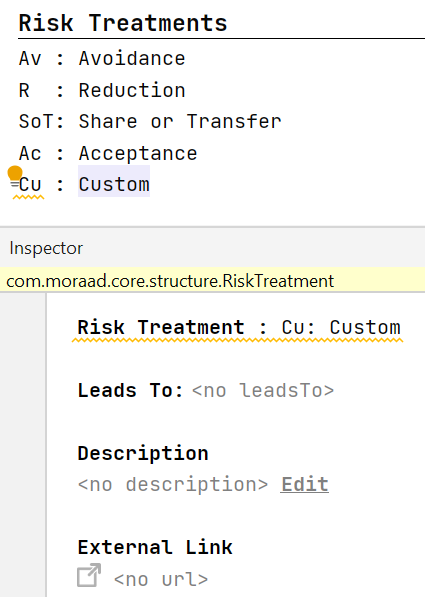Click the <no leadsTo> placeholder
Screen dimensions: 425x597
[x=263, y=391]
